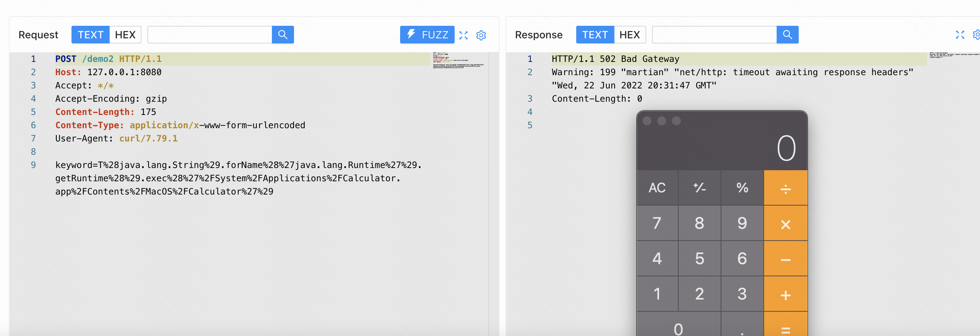Click 'POST /demo2 HTTP/1.1' request line

(108, 59)
